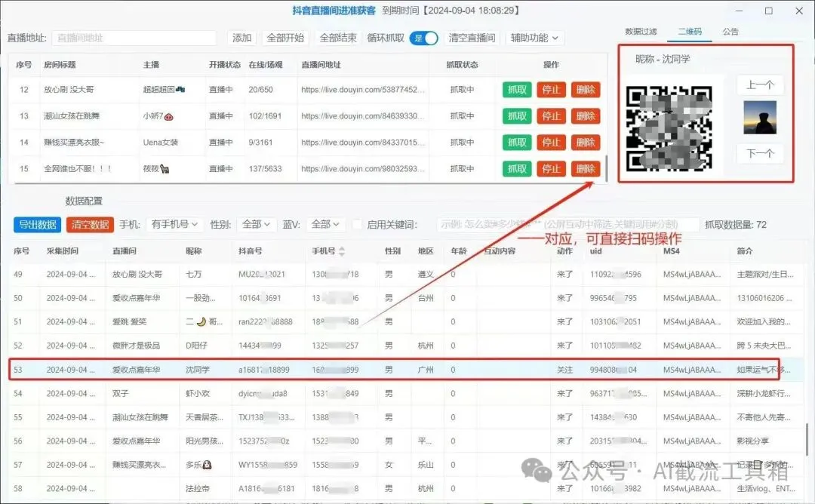Stop capturing the 小娇7 livestream
Screen dimensions: 815x504
click(x=552, y=115)
